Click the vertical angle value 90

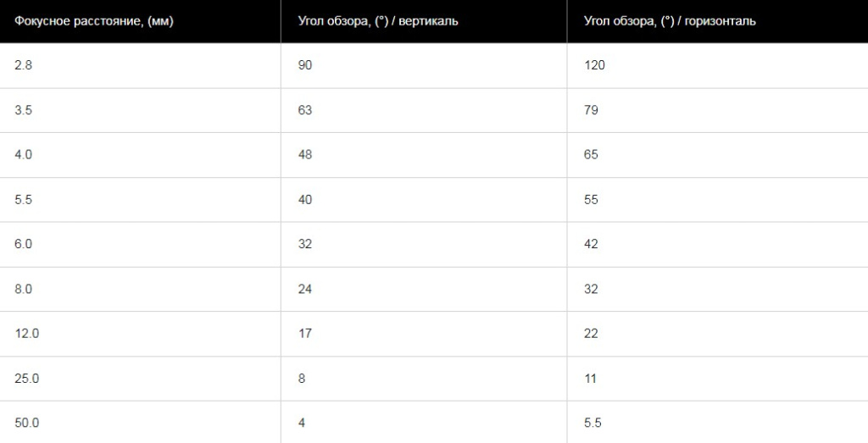(305, 65)
